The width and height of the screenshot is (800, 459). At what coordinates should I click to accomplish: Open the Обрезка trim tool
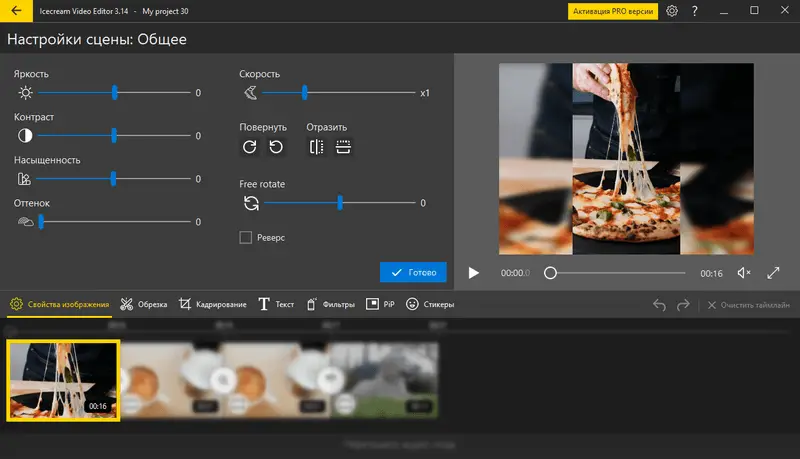coord(143,304)
